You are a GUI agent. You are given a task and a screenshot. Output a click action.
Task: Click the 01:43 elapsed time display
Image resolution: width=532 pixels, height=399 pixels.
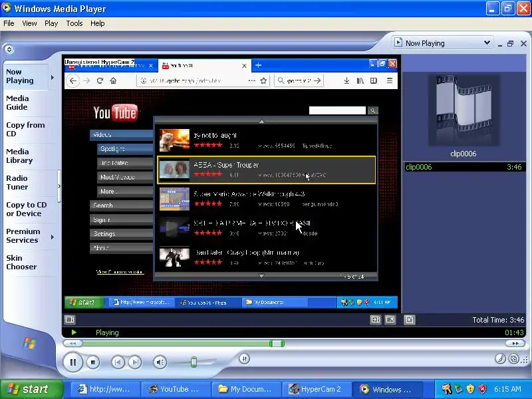[x=514, y=332]
